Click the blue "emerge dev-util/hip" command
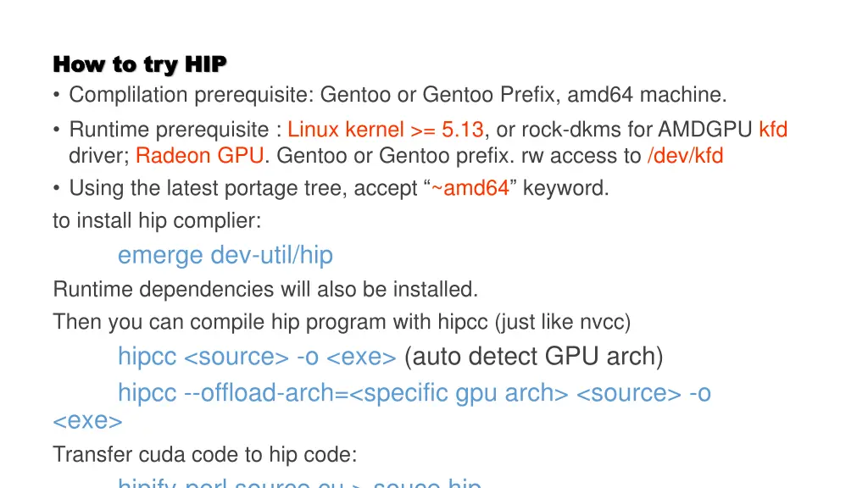The height and width of the screenshot is (488, 868). click(225, 255)
